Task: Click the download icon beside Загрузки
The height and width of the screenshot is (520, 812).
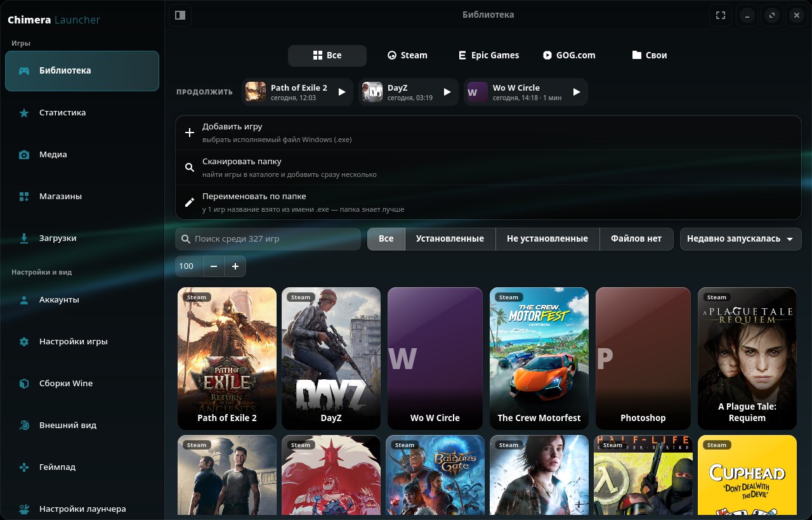Action: tap(24, 238)
